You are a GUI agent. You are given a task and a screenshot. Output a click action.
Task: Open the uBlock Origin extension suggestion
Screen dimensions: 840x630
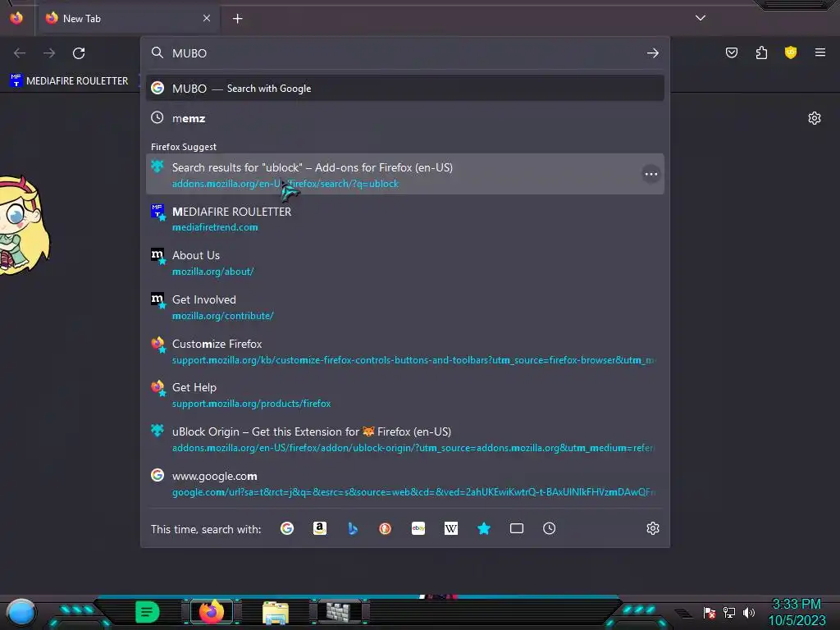click(405, 440)
